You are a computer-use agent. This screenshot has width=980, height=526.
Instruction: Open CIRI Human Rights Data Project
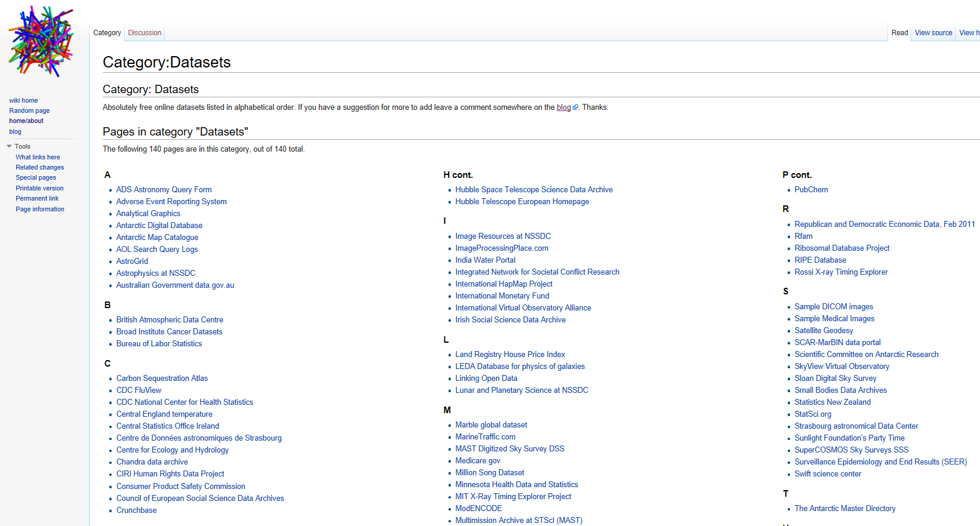[x=170, y=473]
